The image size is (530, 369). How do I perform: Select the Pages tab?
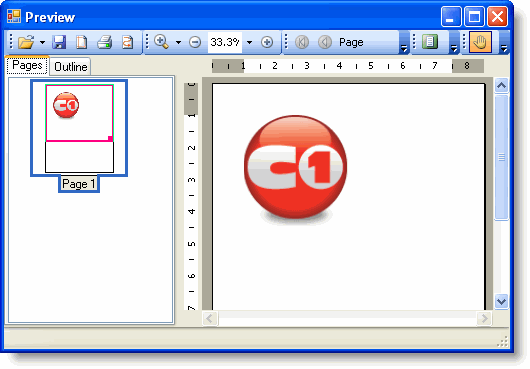(27, 65)
